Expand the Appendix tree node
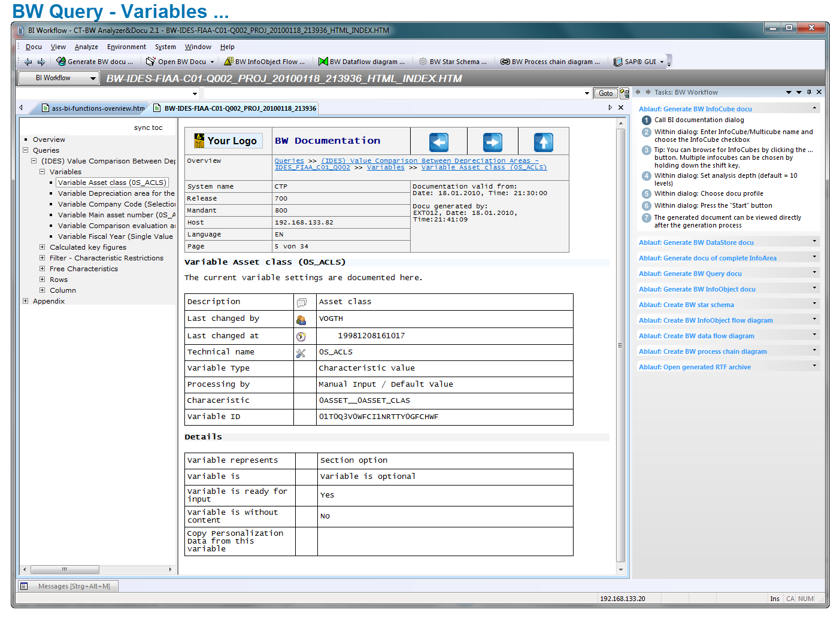Screen dimensions: 840x625 click(26, 301)
